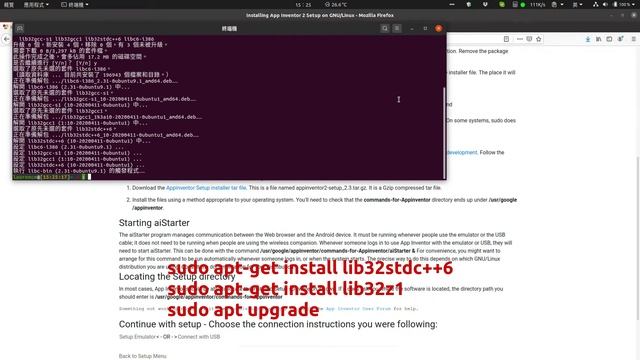The width and height of the screenshot is (640, 360).
Task: Open the terminal hamburger menu
Action: coord(397,28)
